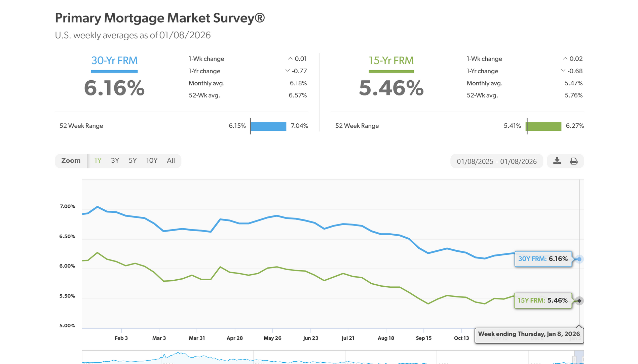This screenshot has height=364, width=638.
Task: Click the 15-Yr 1-Wk change value 0.02
Action: [x=576, y=59]
